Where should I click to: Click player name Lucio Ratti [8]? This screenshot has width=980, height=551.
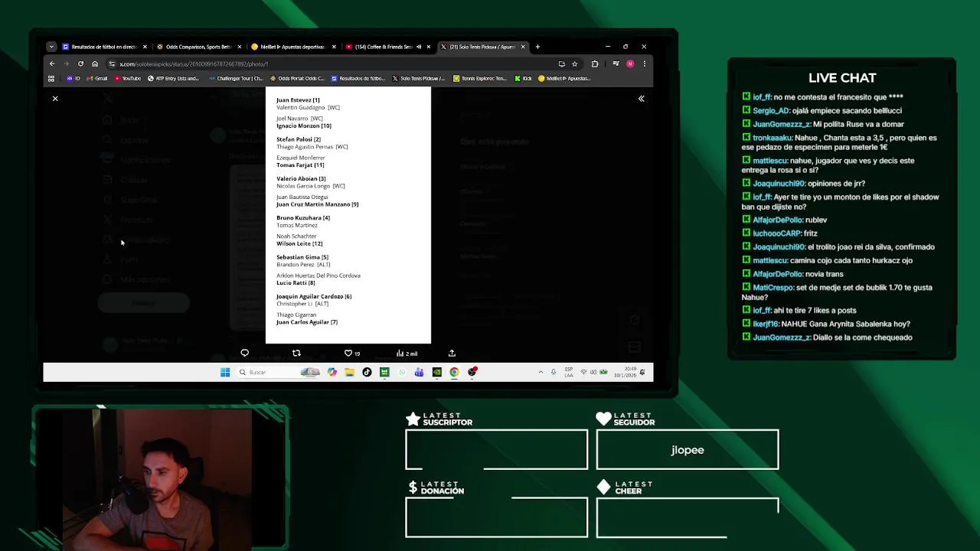(296, 282)
